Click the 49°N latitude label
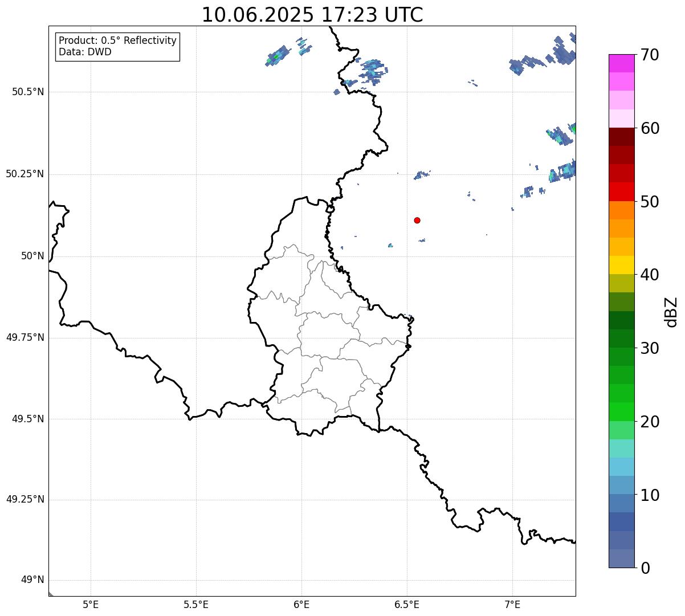The width and height of the screenshot is (685, 616). tap(32, 580)
